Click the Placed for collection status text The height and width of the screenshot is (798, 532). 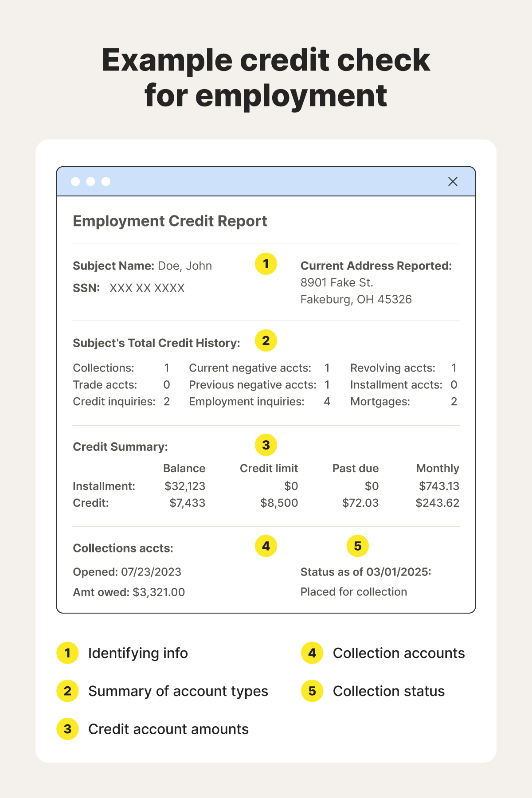353,592
